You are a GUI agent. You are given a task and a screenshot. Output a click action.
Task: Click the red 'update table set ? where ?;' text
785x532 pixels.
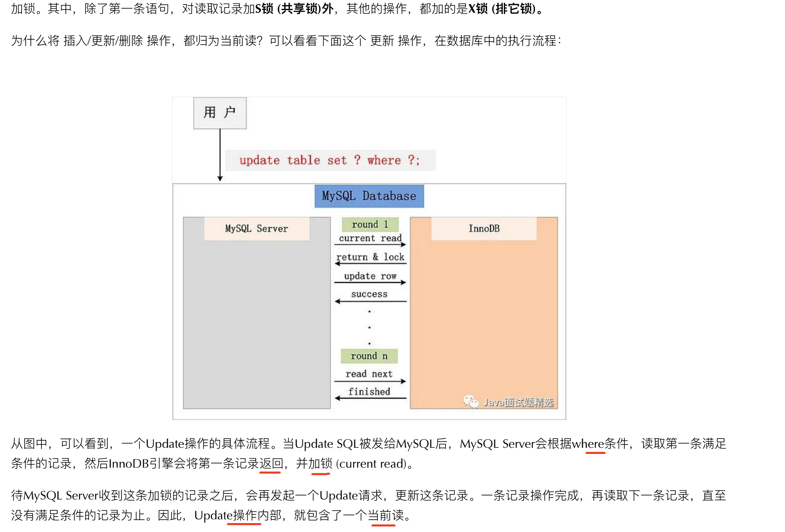(329, 160)
